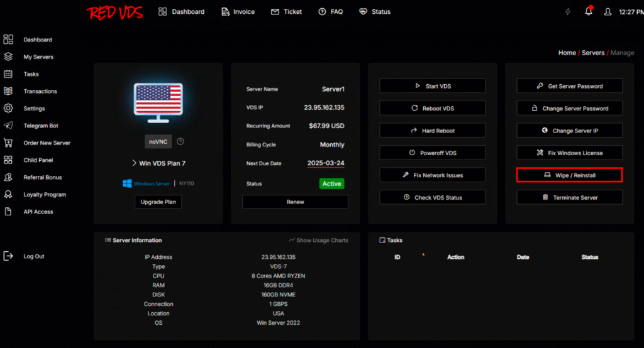
Task: Click the Tasks table Status column header
Action: [x=590, y=258]
